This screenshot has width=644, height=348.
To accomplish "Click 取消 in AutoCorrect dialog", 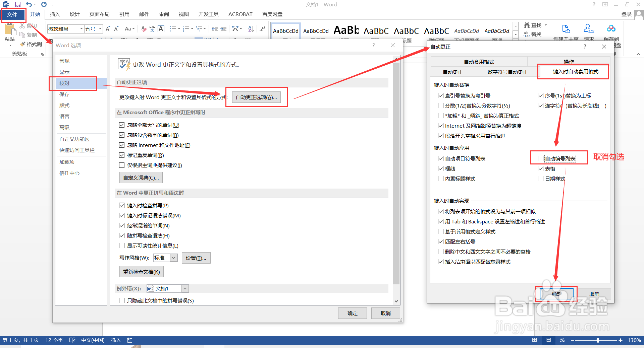I will [594, 294].
